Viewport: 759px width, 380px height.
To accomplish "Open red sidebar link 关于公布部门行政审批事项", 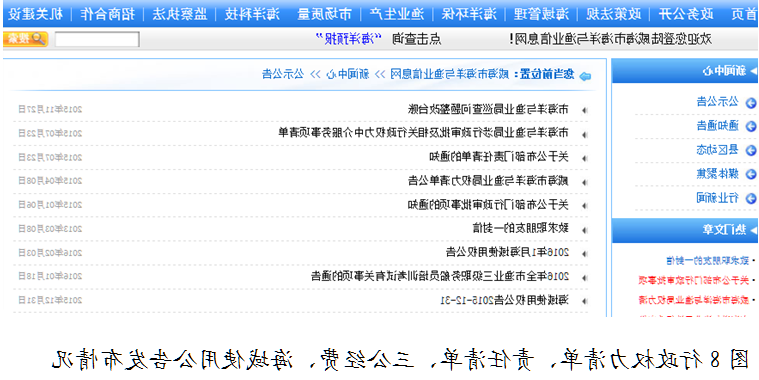I will [693, 280].
